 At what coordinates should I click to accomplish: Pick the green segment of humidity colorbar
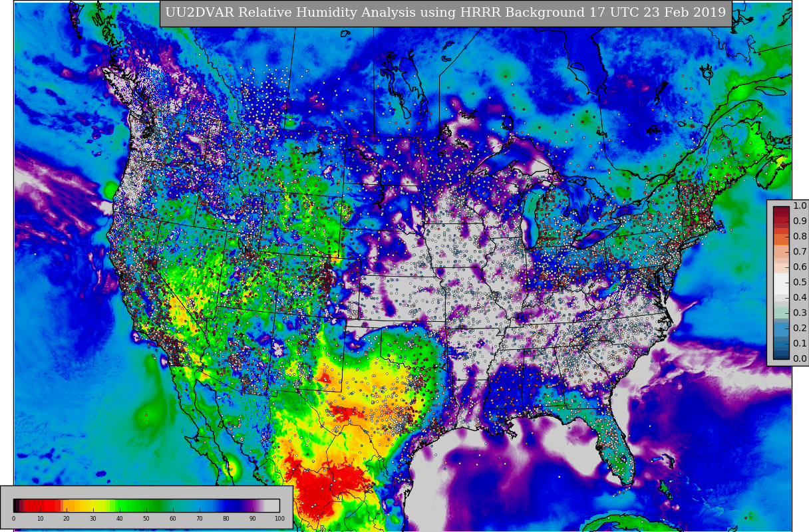coord(140,505)
